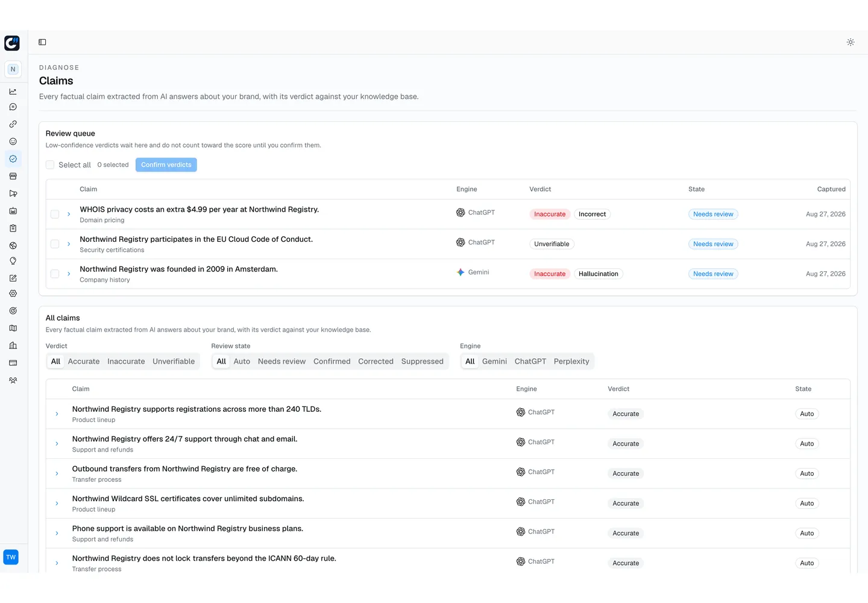868x603 pixels.
Task: Open the chat bubble icon in sidebar
Action: coord(13,107)
